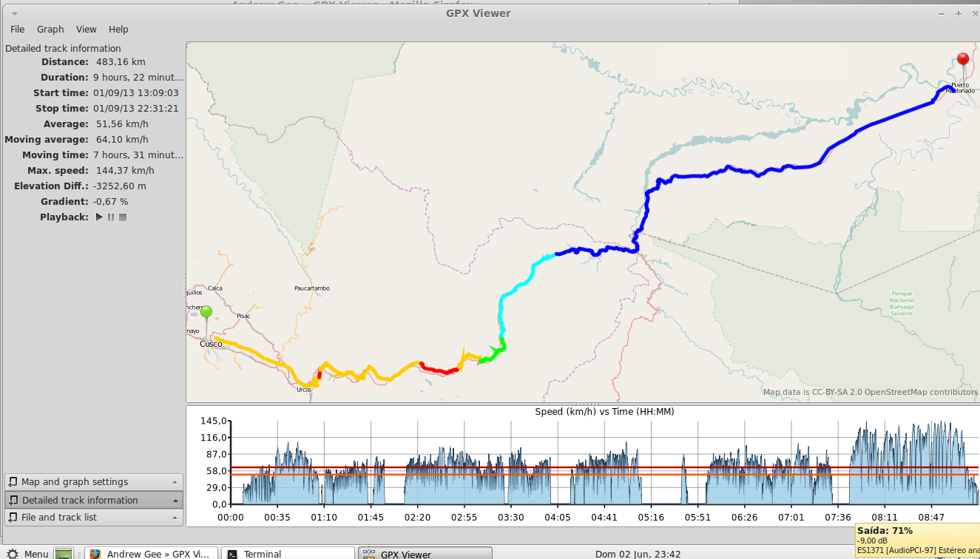
Task: Click the show desktop icon beside Menu
Action: coord(64,554)
